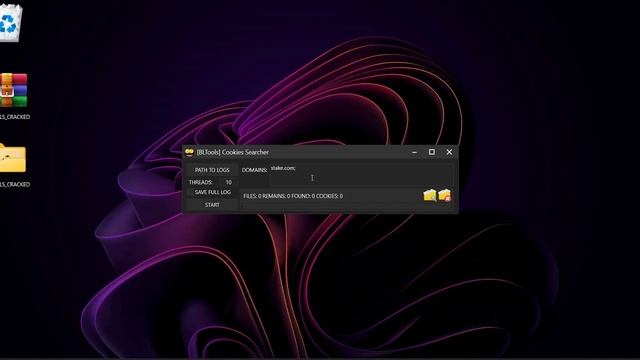The width and height of the screenshot is (640, 360).
Task: Click the threads value field showing 10
Action: 229,182
